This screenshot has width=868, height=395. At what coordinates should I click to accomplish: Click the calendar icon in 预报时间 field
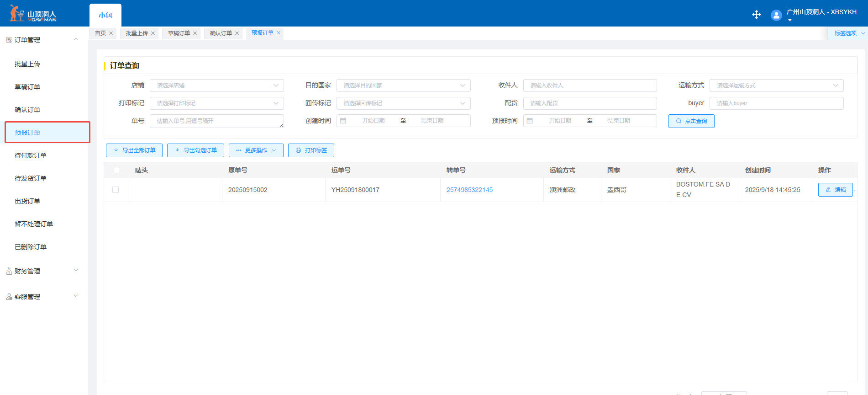coord(530,121)
